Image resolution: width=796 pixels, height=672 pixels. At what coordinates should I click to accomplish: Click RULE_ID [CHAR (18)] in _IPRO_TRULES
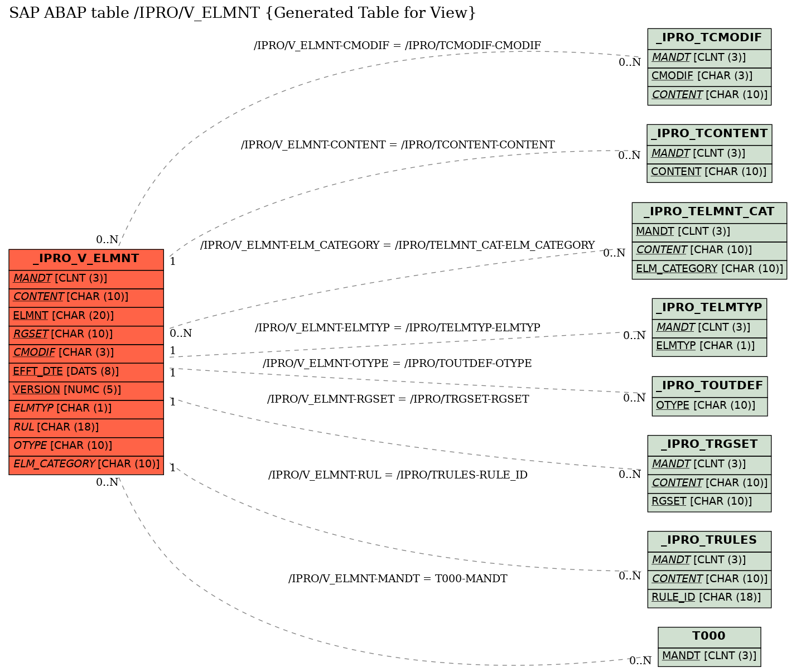pos(710,598)
